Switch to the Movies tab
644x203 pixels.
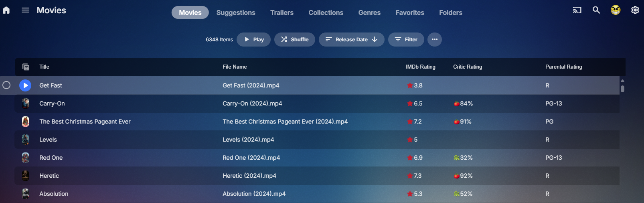click(190, 12)
